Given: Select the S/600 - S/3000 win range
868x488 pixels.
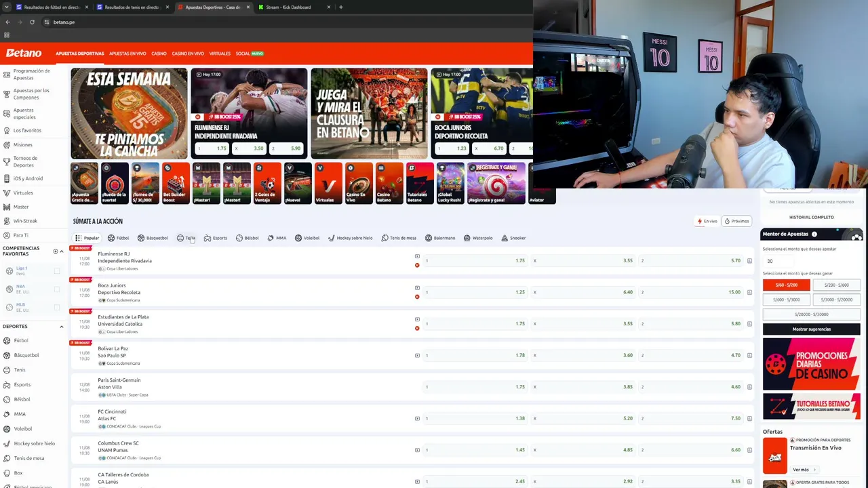Looking at the screenshot, I should coord(787,300).
